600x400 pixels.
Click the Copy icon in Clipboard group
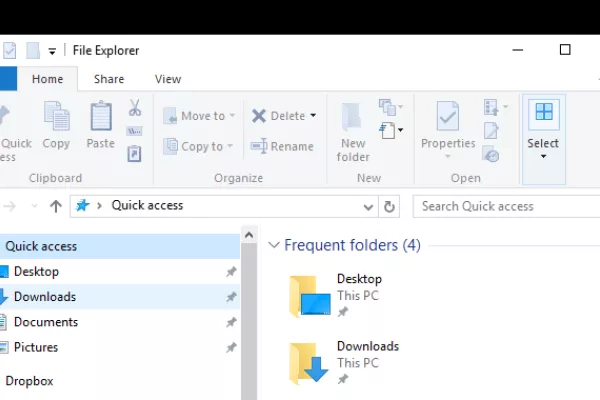[x=56, y=116]
